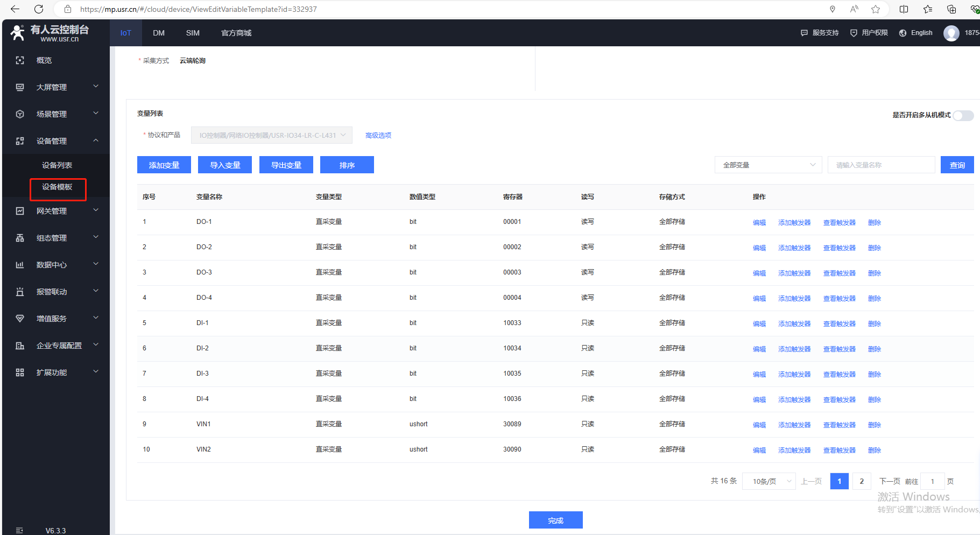Expand the 网关管理 sidebar section
980x535 pixels.
(x=96, y=210)
